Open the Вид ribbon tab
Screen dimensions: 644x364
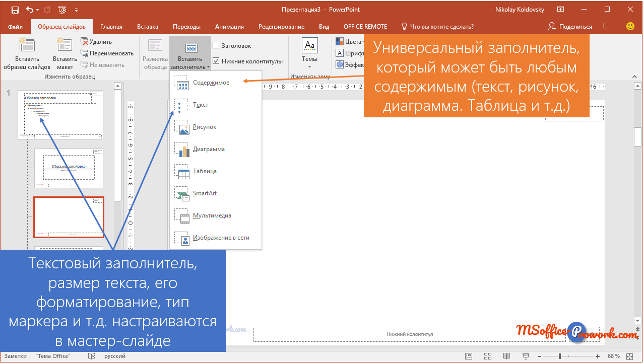point(324,27)
